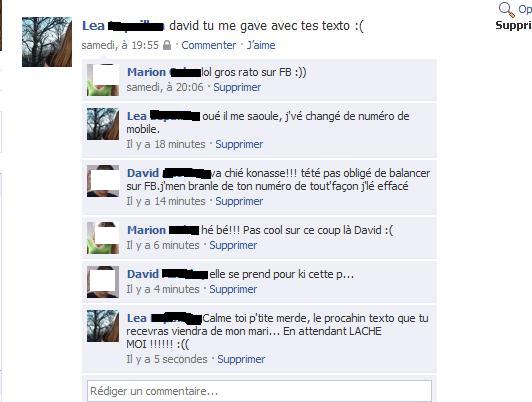Click the 'Rédiger un commentaire' field
The image size is (532, 402).
coord(260,391)
